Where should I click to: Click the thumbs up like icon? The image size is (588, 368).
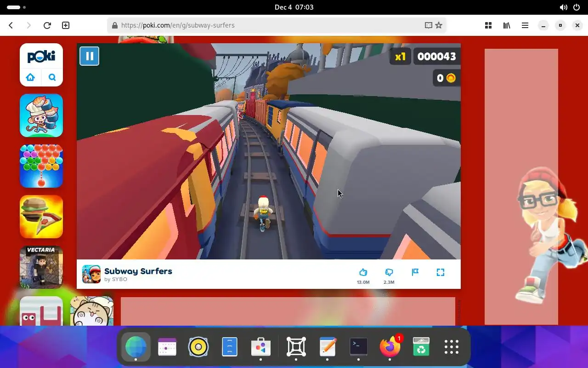[x=363, y=272]
